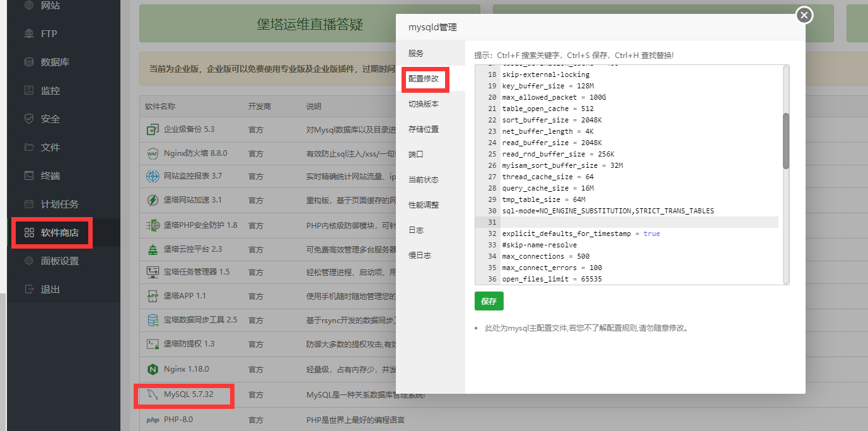Switch to the 切换版本 tab

tap(431, 104)
